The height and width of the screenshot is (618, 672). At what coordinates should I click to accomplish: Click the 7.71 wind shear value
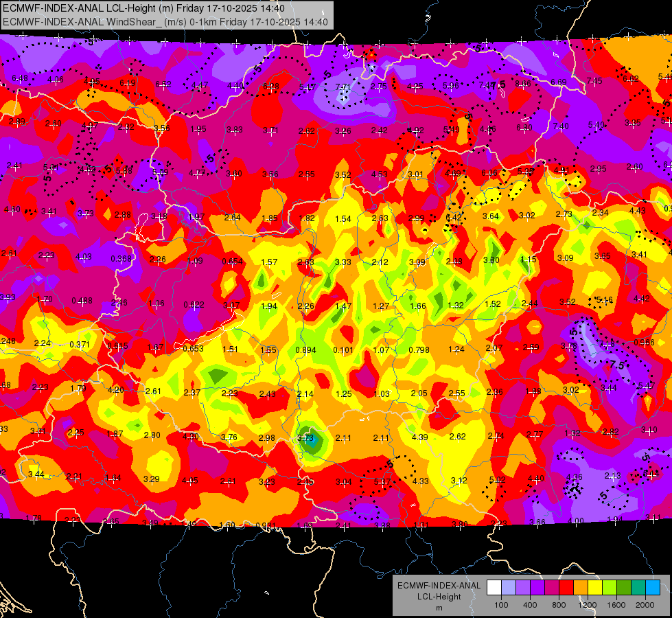[343, 87]
